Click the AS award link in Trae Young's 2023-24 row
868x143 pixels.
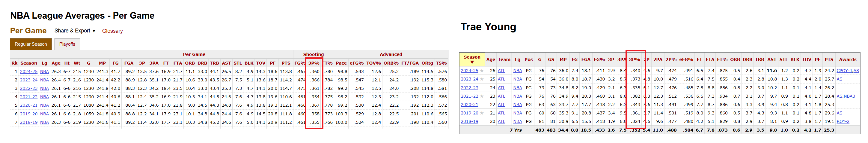tap(839, 79)
